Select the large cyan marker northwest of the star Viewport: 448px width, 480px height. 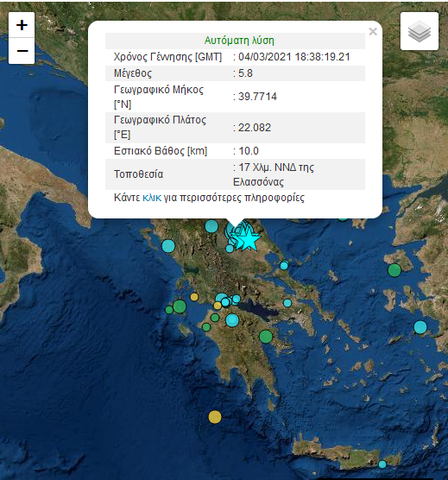211,226
